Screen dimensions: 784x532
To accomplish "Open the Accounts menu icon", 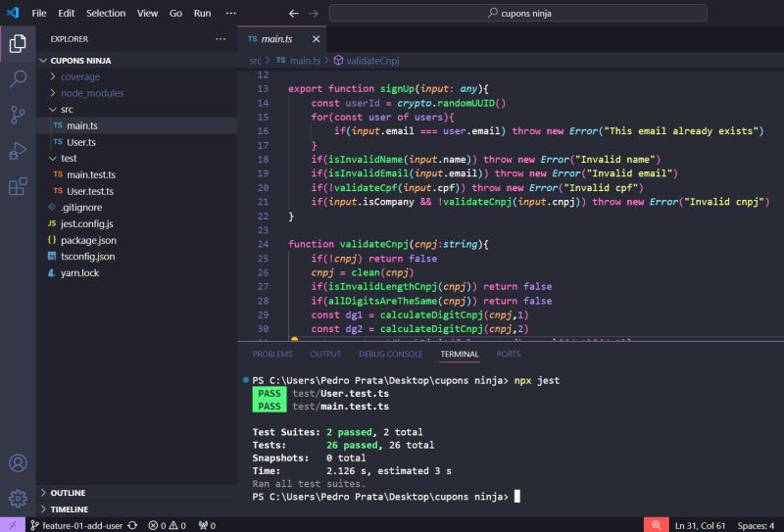I will pyautogui.click(x=18, y=462).
